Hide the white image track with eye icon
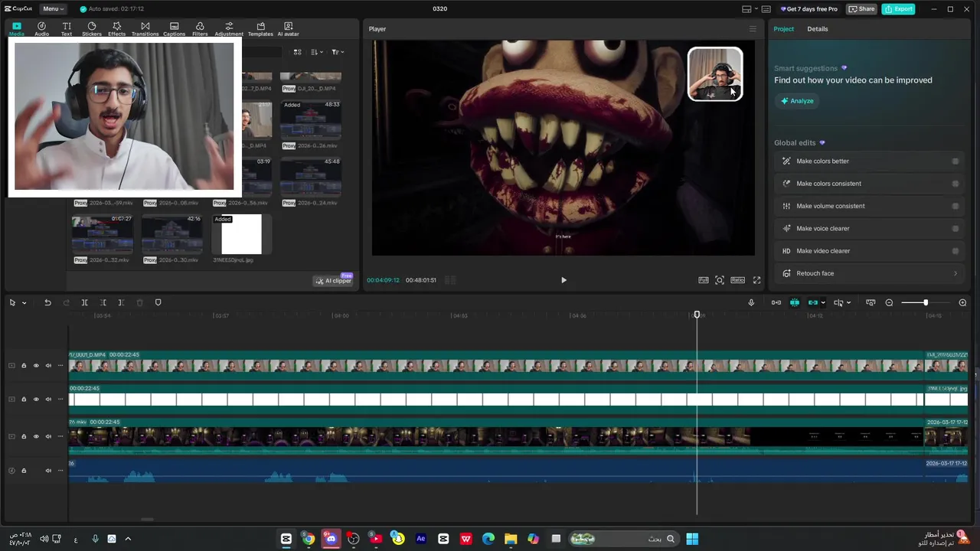 [x=36, y=399]
